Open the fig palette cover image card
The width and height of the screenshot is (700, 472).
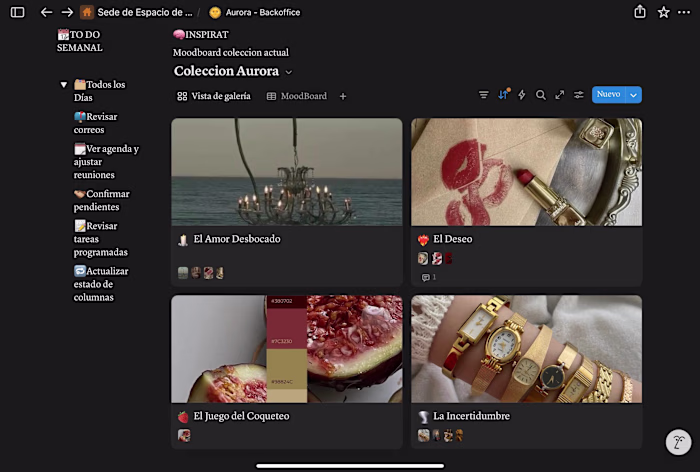pos(287,349)
